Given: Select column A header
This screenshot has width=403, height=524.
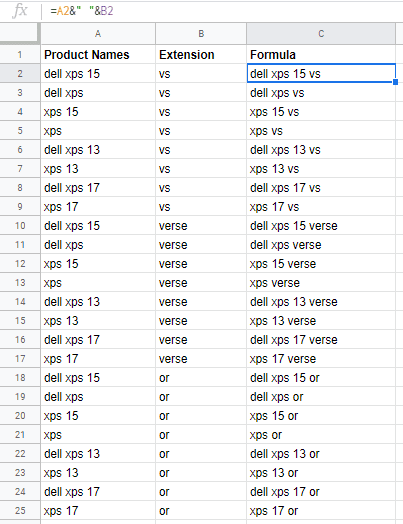Looking at the screenshot, I should (x=98, y=33).
